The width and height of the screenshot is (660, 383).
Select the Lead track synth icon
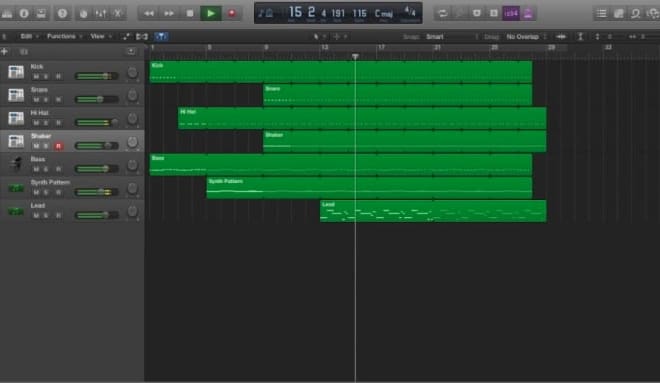[16, 211]
